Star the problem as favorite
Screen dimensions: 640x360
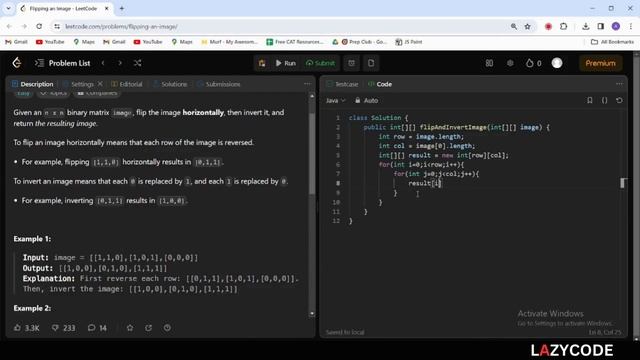130,328
